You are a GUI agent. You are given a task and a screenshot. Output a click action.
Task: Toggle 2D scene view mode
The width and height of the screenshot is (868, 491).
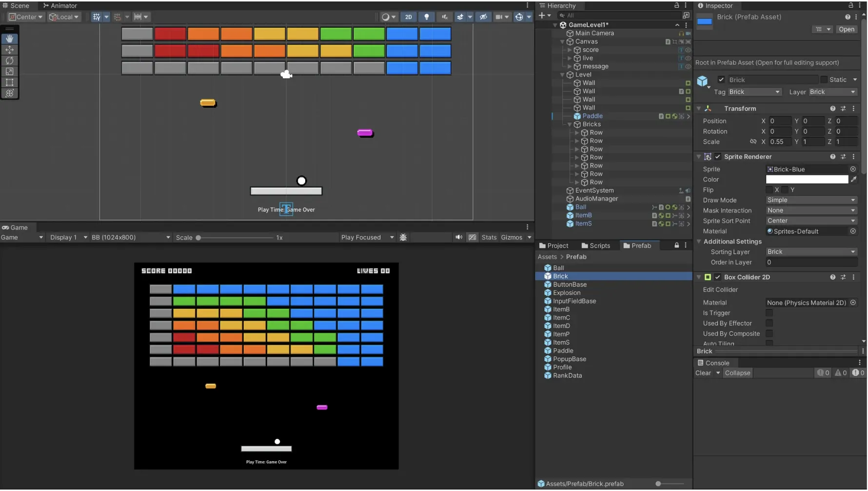(408, 17)
